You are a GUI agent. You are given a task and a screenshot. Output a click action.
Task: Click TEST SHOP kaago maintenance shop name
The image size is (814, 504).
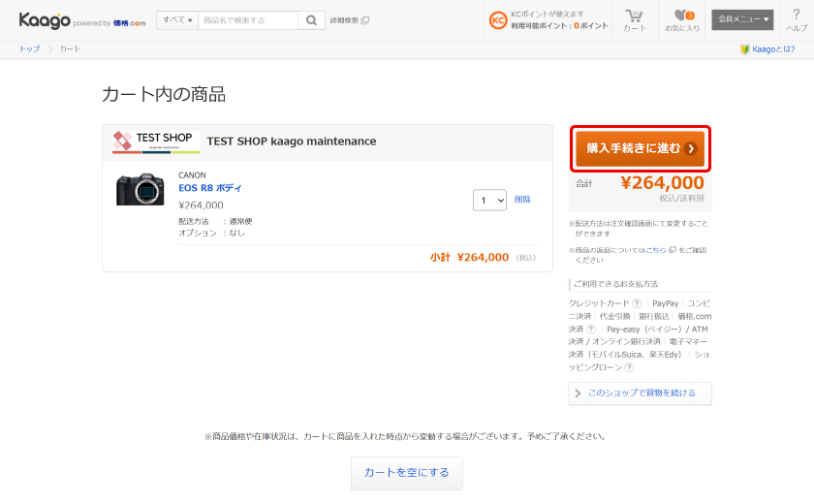(x=292, y=142)
